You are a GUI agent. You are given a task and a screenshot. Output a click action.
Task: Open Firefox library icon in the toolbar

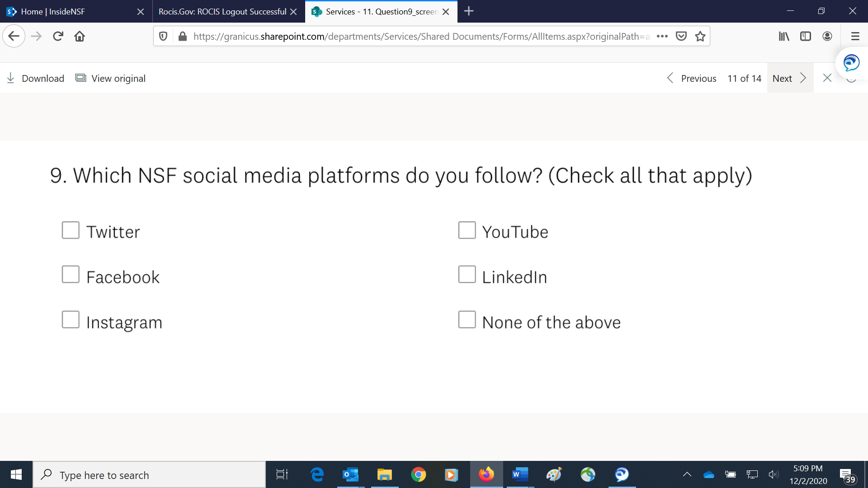[784, 36]
